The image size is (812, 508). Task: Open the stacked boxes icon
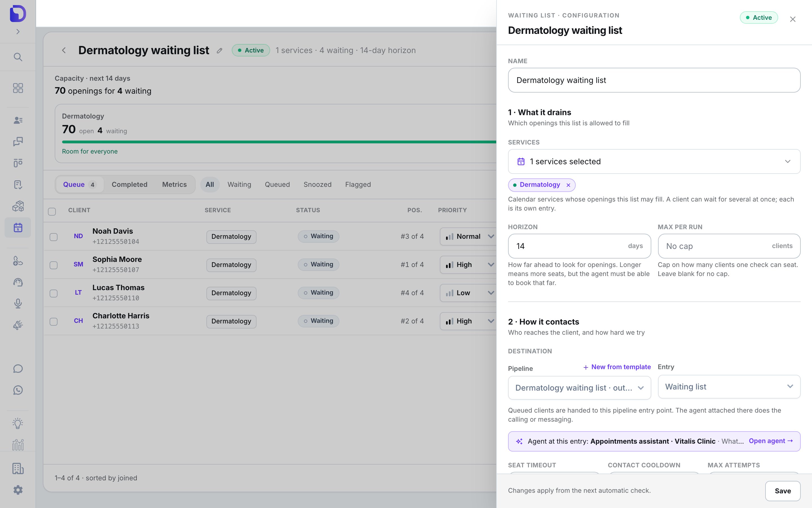click(18, 206)
